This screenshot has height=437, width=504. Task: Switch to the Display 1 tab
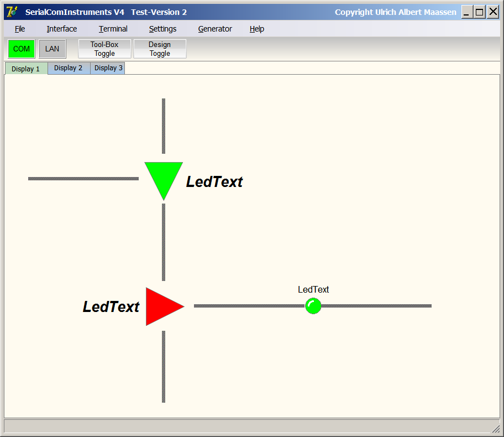26,69
